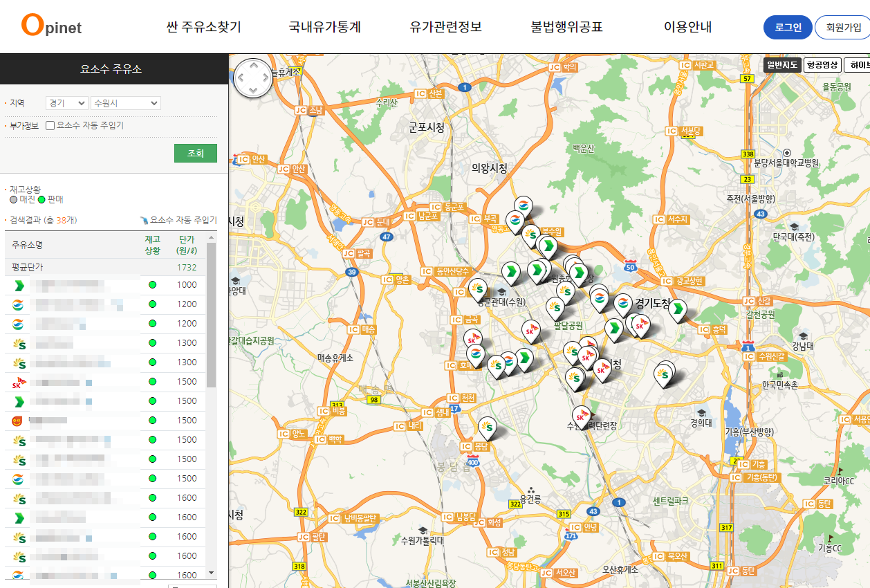Click the results list scroll-down arrow
The image size is (870, 588).
click(211, 573)
